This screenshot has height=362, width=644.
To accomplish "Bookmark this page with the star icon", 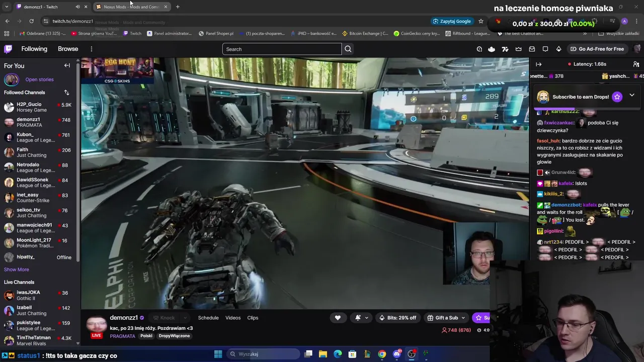I will [x=481, y=21].
